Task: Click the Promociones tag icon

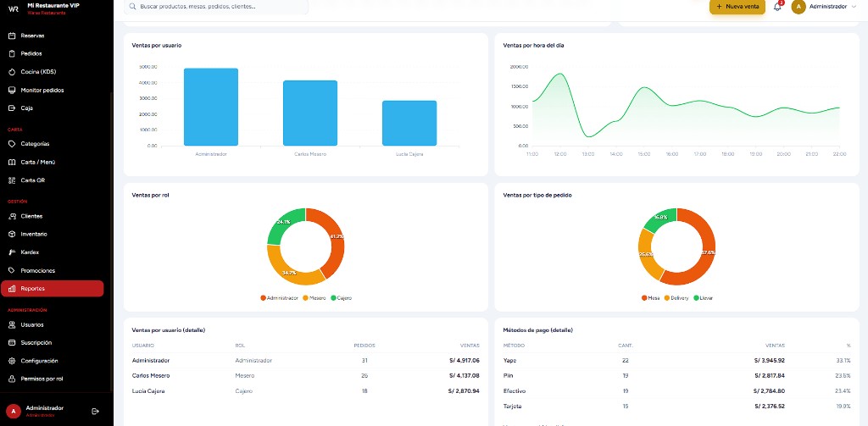Action: 12,270
